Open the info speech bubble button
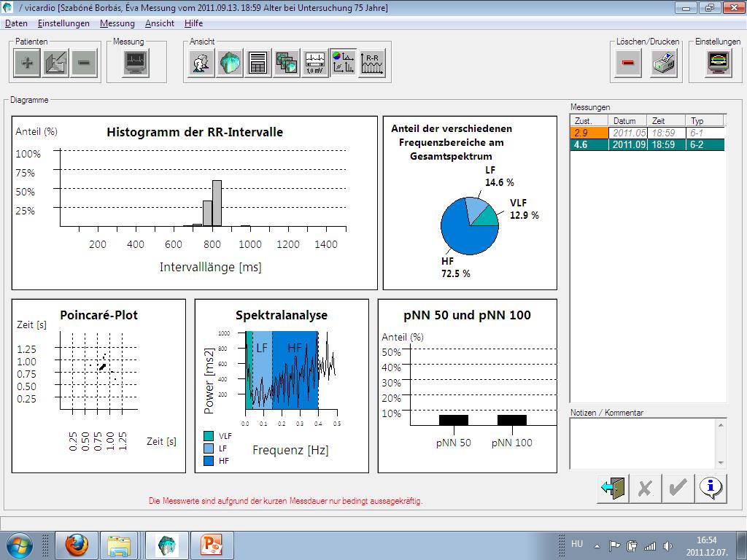 tap(711, 488)
